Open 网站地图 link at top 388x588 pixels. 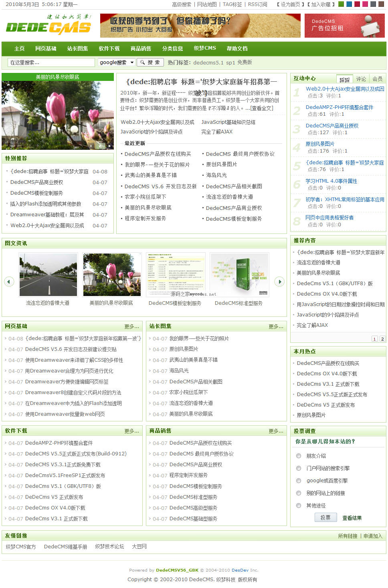click(207, 4)
